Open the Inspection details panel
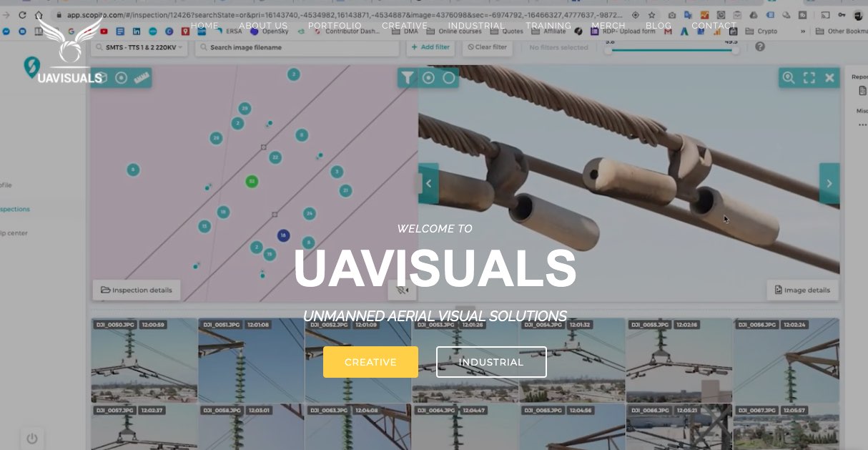Image resolution: width=868 pixels, height=450 pixels. [137, 290]
